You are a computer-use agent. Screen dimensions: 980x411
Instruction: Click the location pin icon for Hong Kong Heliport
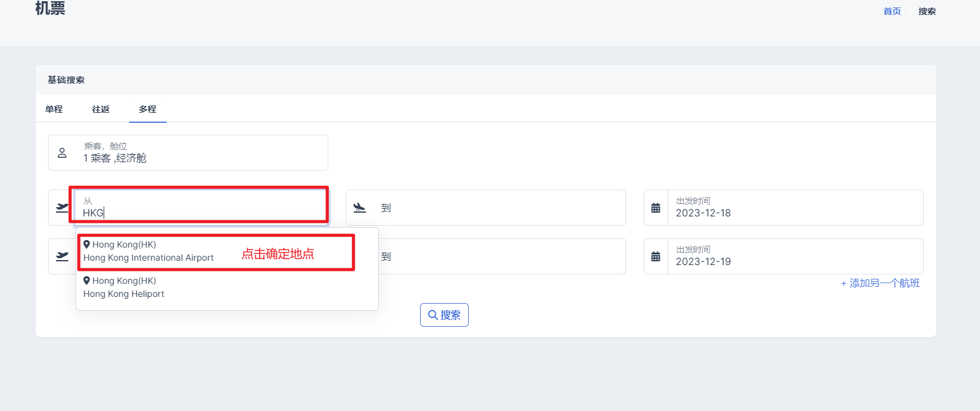point(87,281)
